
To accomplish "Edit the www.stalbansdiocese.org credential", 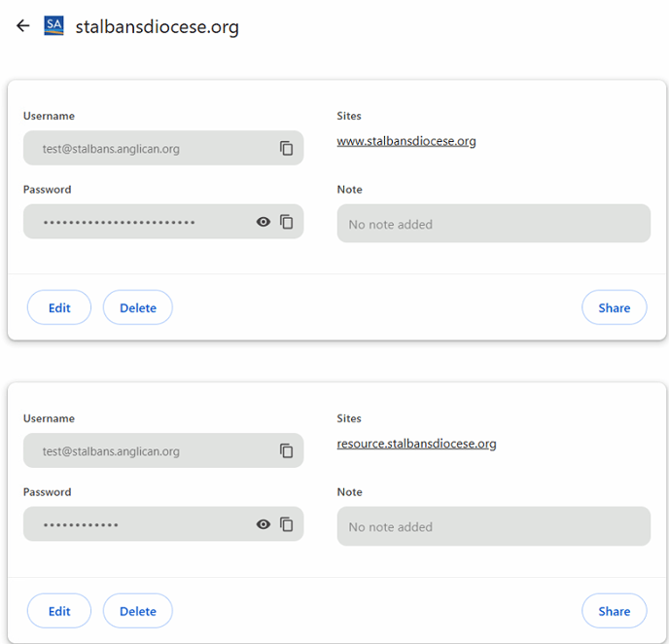I will pos(59,307).
